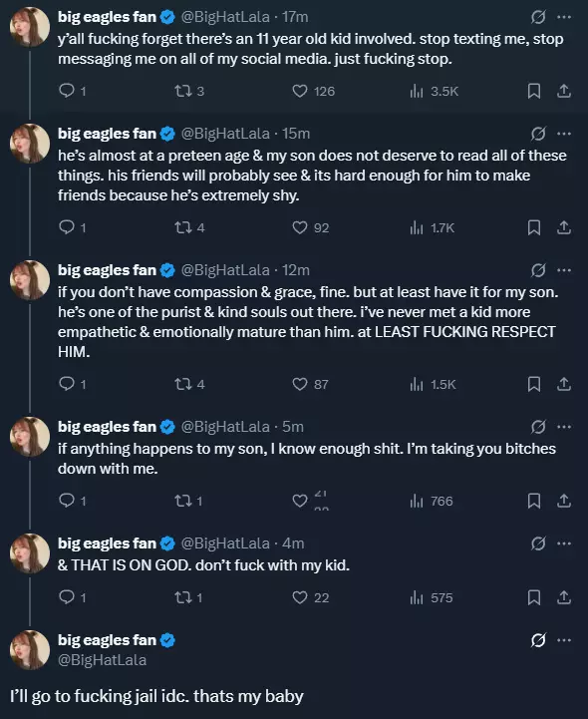Image resolution: width=588 pixels, height=719 pixels.
Task: Open three-dot menu on 12m tweet
Action: pos(564,270)
